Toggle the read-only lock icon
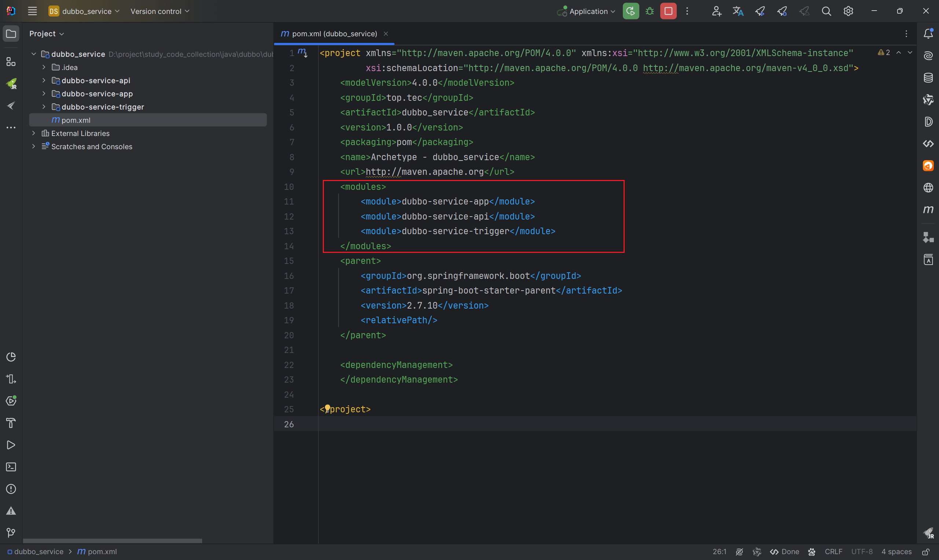 926,552
